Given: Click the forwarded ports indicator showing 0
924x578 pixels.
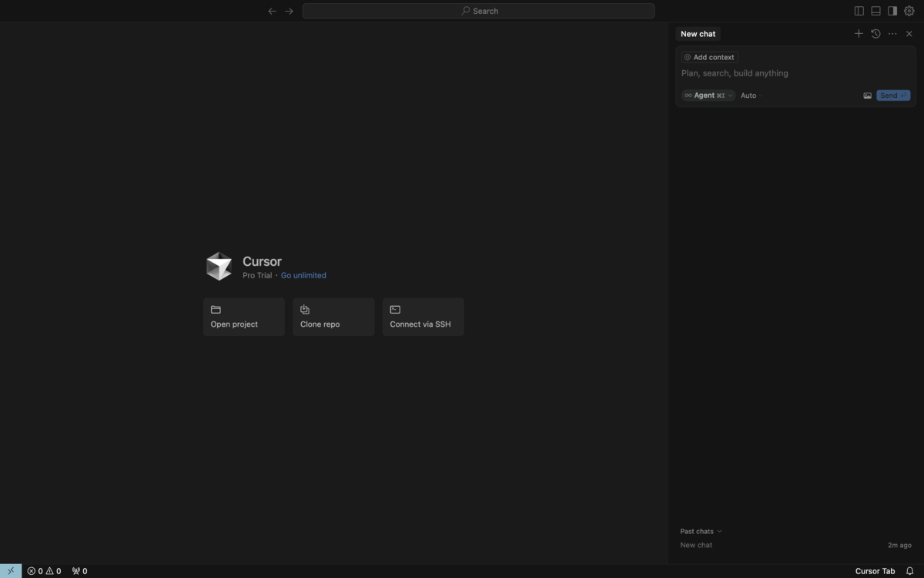Looking at the screenshot, I should 79,571.
